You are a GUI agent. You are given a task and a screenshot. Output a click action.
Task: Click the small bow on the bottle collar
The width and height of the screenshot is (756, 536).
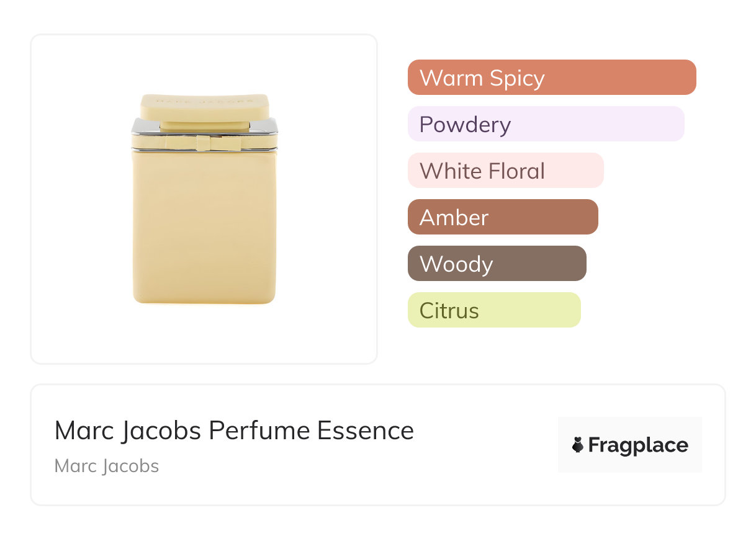coord(205,143)
